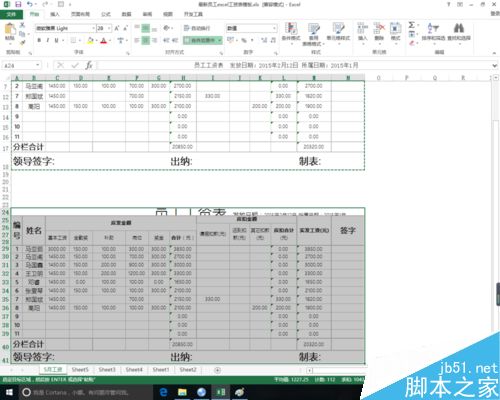500x400 pixels.
Task: Toggle align left
Action: click(x=137, y=40)
